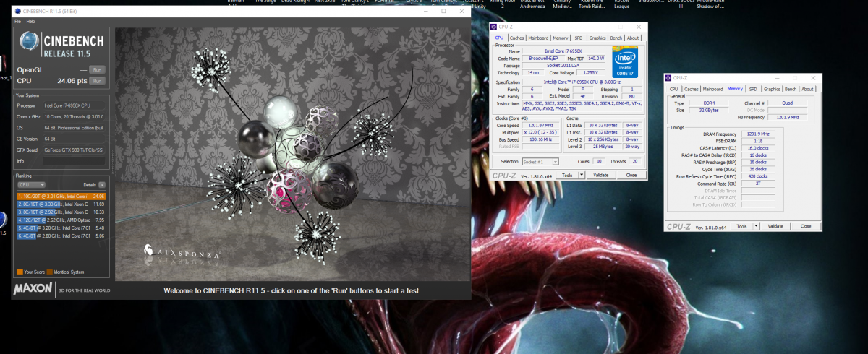Switch to Caches tab in CPU-tab CPU-Z window

[x=516, y=38]
